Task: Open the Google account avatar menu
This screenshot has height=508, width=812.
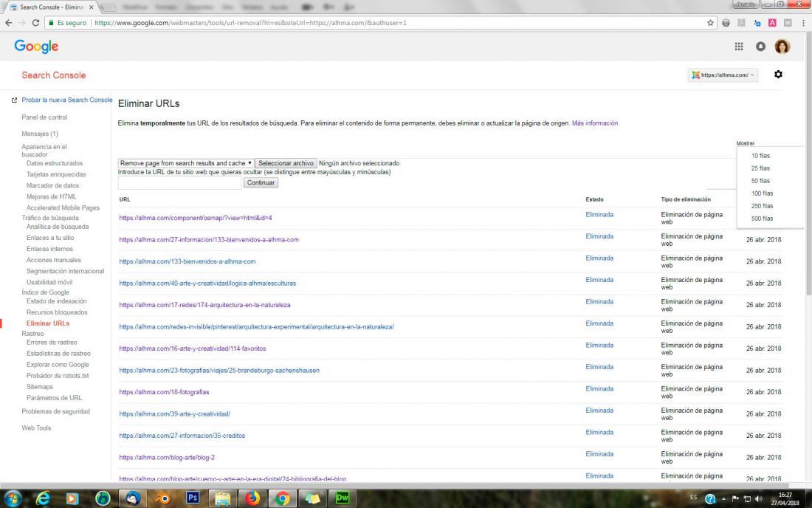Action: click(x=782, y=47)
